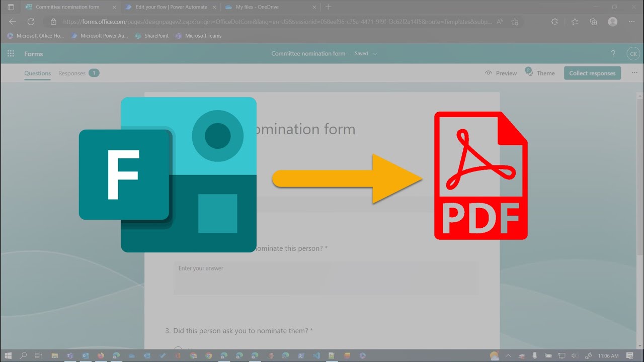Viewport: 644px width, 362px height.
Task: Switch to Edit your flow Power Automate tab
Action: click(x=171, y=7)
